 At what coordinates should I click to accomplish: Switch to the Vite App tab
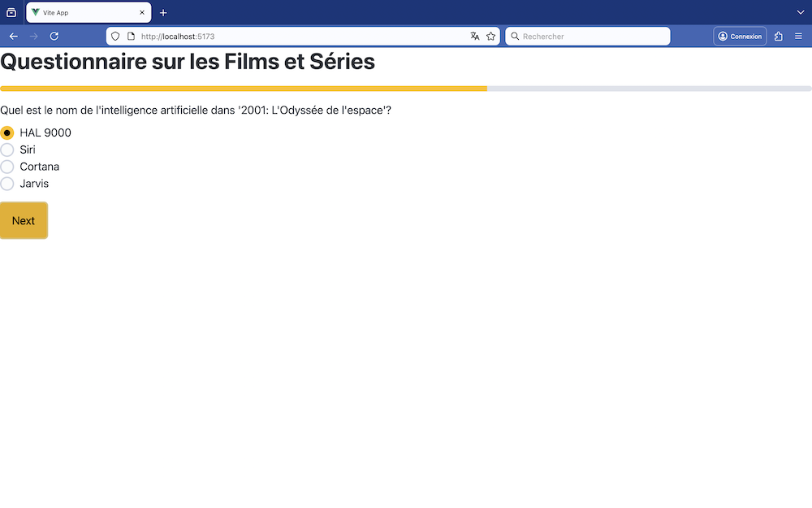click(81, 12)
